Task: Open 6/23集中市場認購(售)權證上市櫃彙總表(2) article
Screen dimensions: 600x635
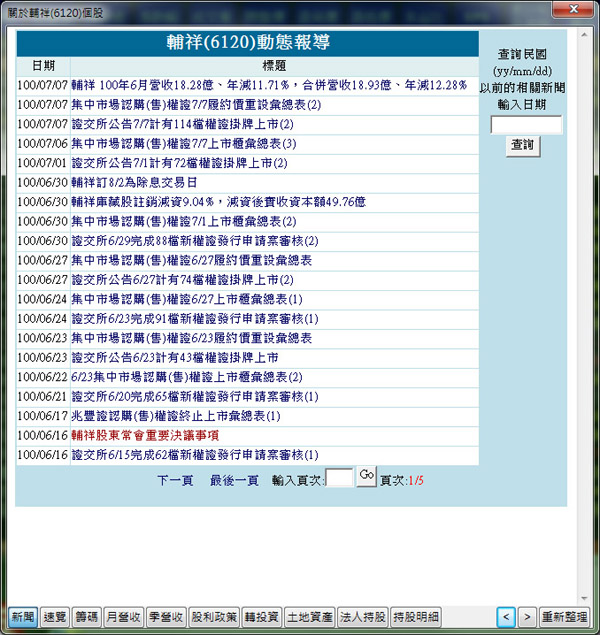Action: click(187, 377)
